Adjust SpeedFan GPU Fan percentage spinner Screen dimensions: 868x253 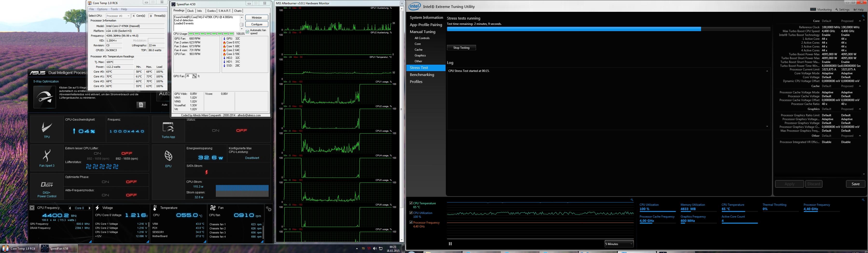click(194, 76)
